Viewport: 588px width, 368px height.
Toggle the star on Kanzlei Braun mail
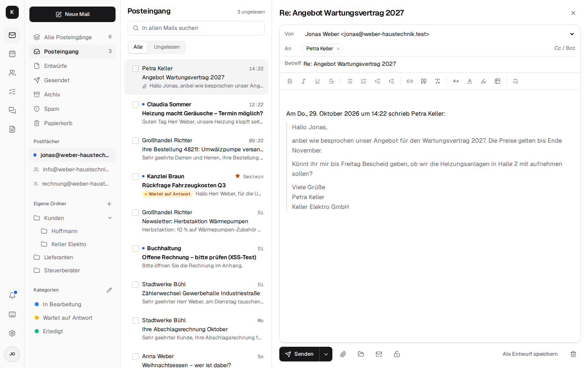238,176
